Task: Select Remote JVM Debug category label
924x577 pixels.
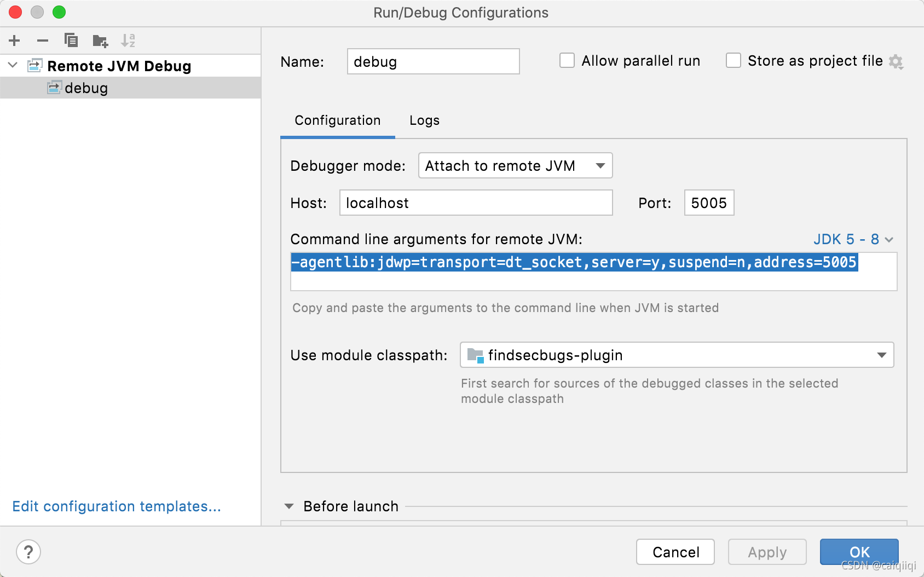Action: click(119, 66)
